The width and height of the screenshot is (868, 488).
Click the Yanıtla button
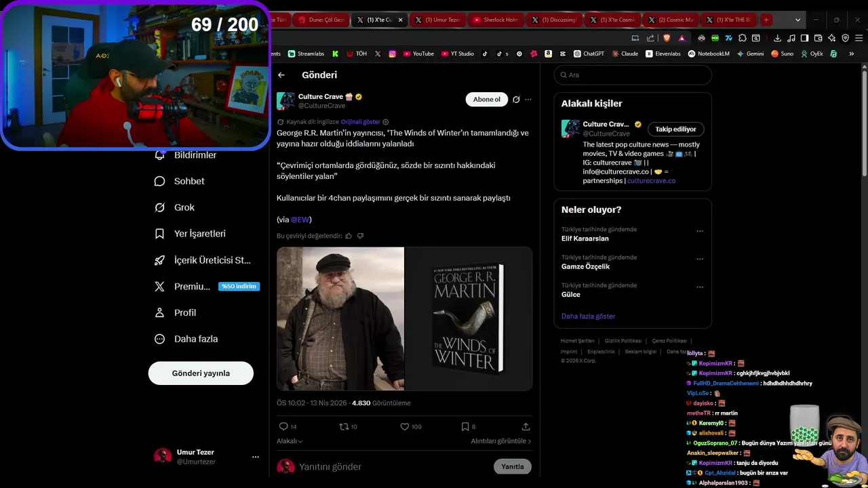point(513,467)
